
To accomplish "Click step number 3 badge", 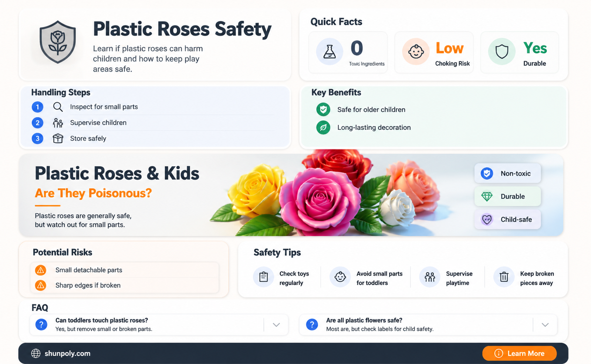I will (37, 138).
